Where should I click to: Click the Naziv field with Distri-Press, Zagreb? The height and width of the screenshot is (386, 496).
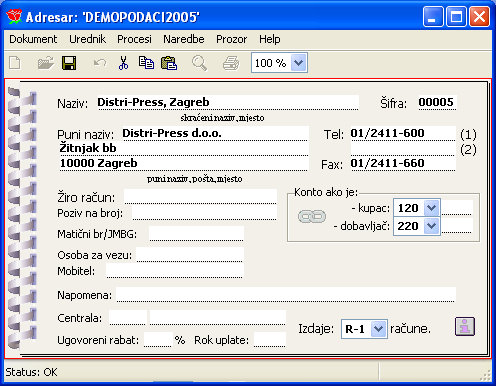tap(227, 102)
